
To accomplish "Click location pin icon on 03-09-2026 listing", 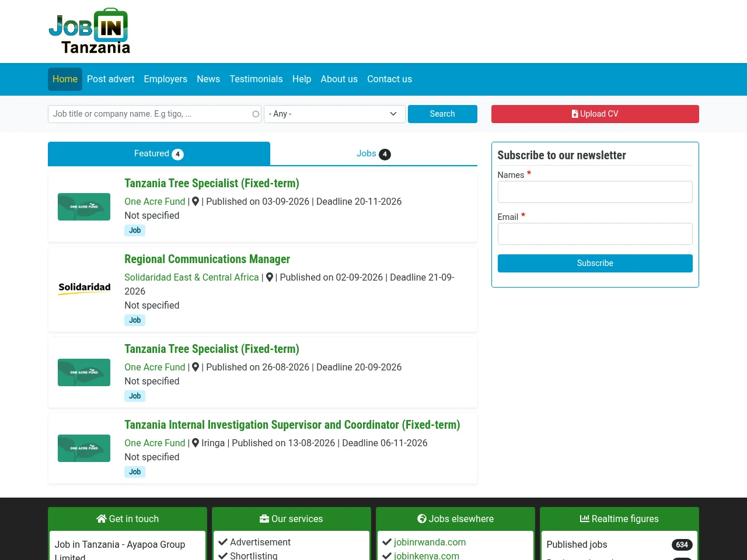I will pos(196,201).
